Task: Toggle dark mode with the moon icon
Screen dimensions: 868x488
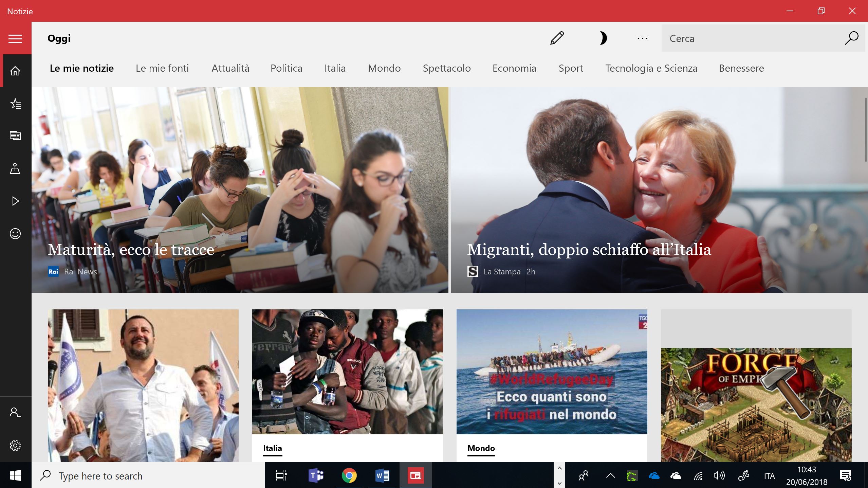Action: click(603, 38)
